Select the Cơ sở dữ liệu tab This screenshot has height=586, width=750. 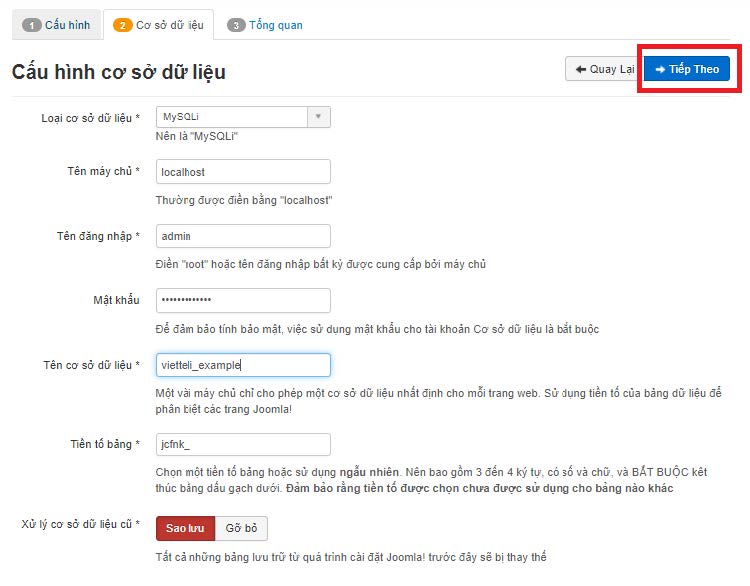click(x=158, y=25)
